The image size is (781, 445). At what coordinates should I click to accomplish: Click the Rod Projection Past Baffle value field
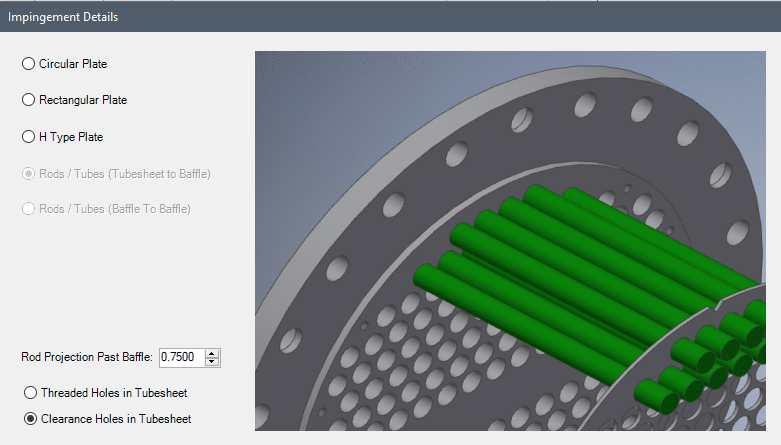click(x=181, y=357)
